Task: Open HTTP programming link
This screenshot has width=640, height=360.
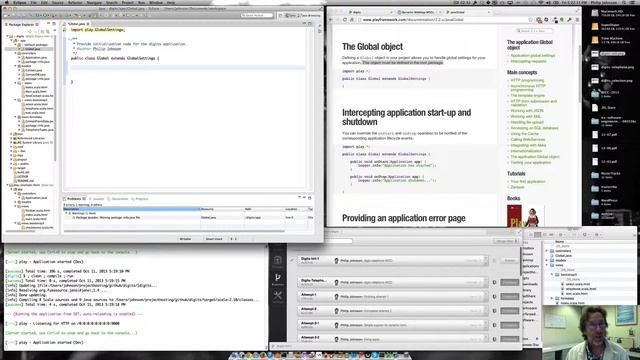Action: point(527,80)
